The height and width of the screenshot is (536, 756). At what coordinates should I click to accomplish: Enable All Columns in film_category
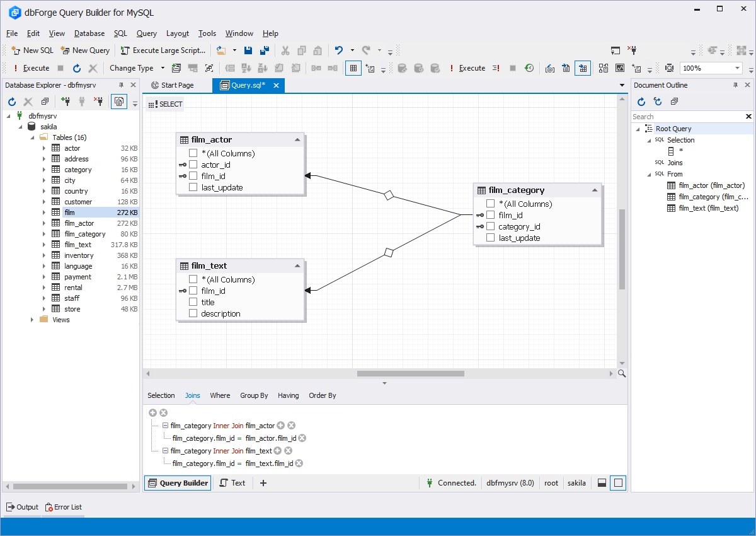tap(490, 204)
